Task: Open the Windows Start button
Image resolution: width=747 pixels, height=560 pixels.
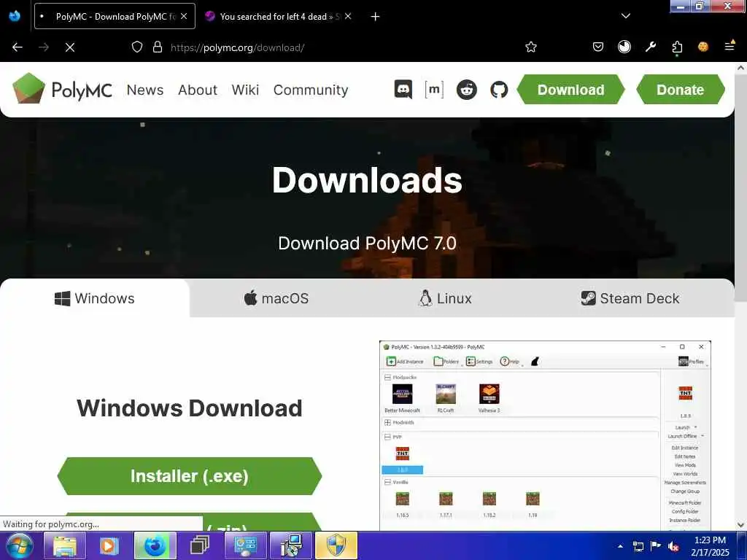Action: click(x=20, y=545)
